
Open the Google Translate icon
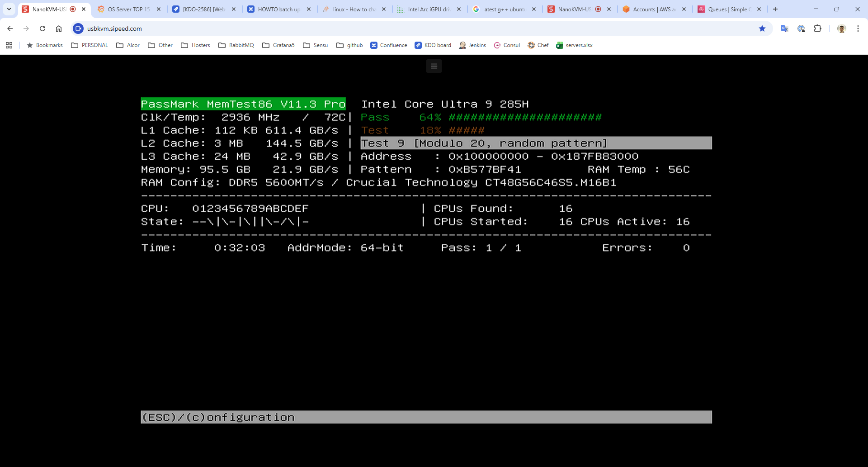[784, 29]
